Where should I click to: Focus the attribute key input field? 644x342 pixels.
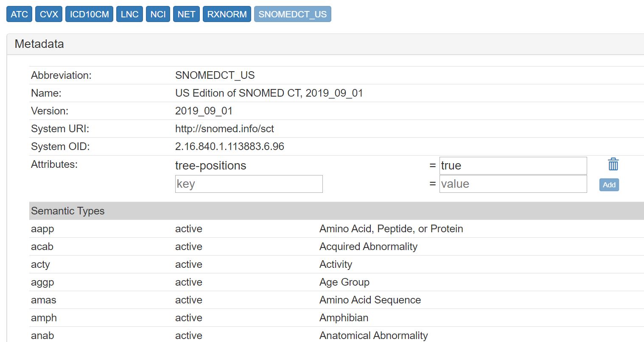tap(249, 184)
